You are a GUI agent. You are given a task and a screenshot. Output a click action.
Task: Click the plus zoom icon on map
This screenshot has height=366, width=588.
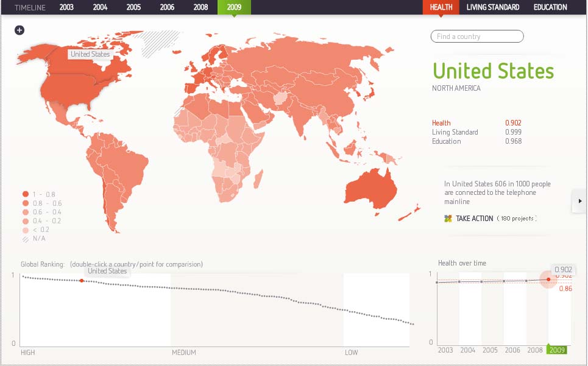[x=19, y=30]
